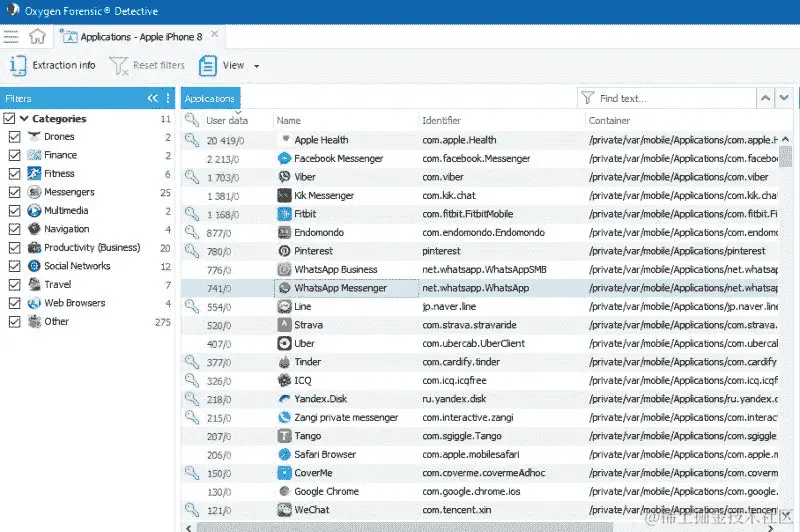The height and width of the screenshot is (532, 800).
Task: Select the Applications view tab
Action: point(210,98)
